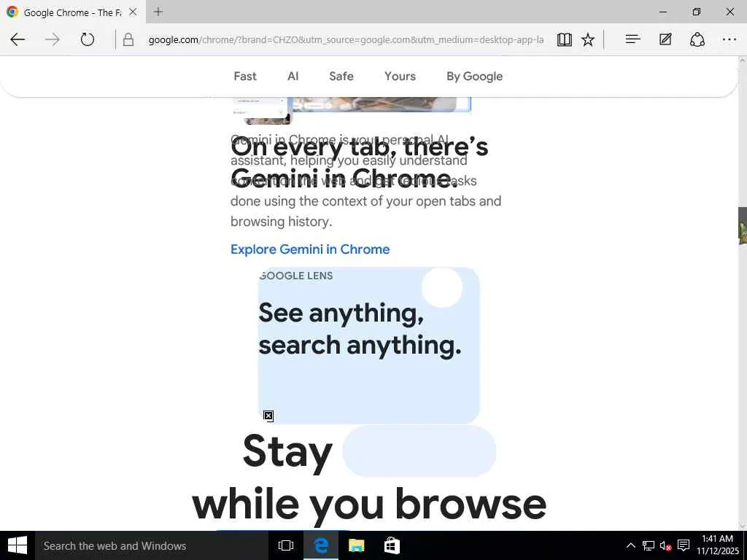
Task: Open a new tab with plus button
Action: point(158,12)
